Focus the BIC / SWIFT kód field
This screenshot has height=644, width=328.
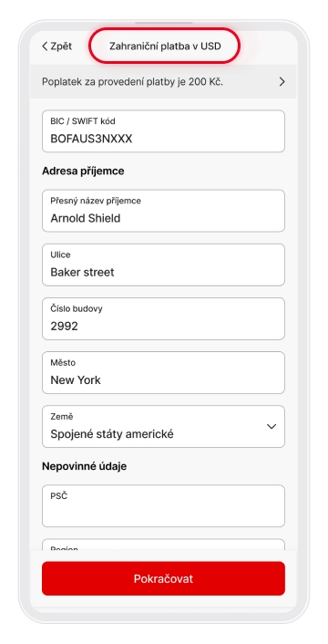(x=163, y=131)
